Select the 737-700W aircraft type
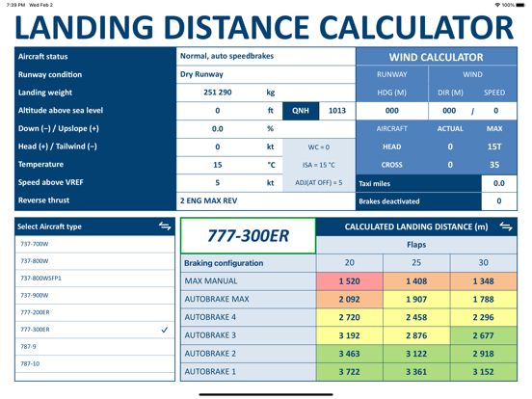The width and height of the screenshot is (532, 399). tap(95, 244)
